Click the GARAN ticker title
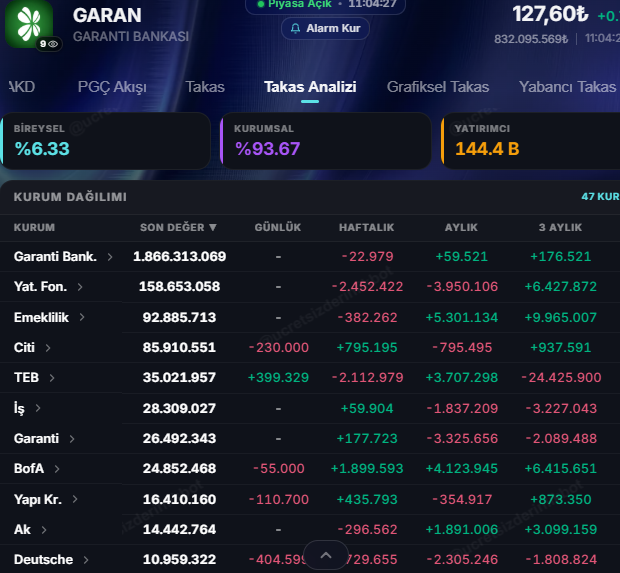This screenshot has width=620, height=573. pyautogui.click(x=107, y=15)
